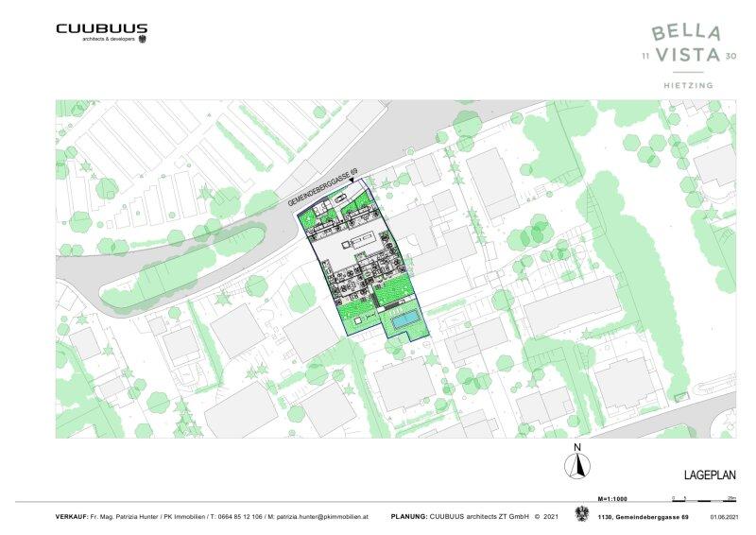The height and width of the screenshot is (535, 756).
Task: Click the LAGEPLAN title text
Action: tap(709, 474)
